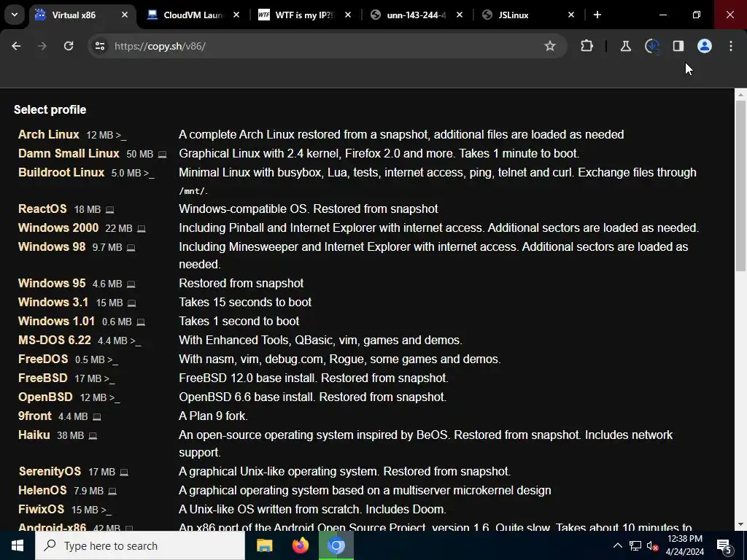Start the FreeBSD profile
Screen dimensions: 747x560
pos(43,378)
